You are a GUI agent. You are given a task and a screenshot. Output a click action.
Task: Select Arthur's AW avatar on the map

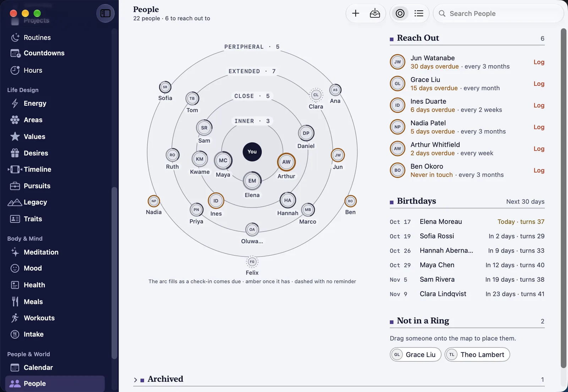click(x=286, y=162)
